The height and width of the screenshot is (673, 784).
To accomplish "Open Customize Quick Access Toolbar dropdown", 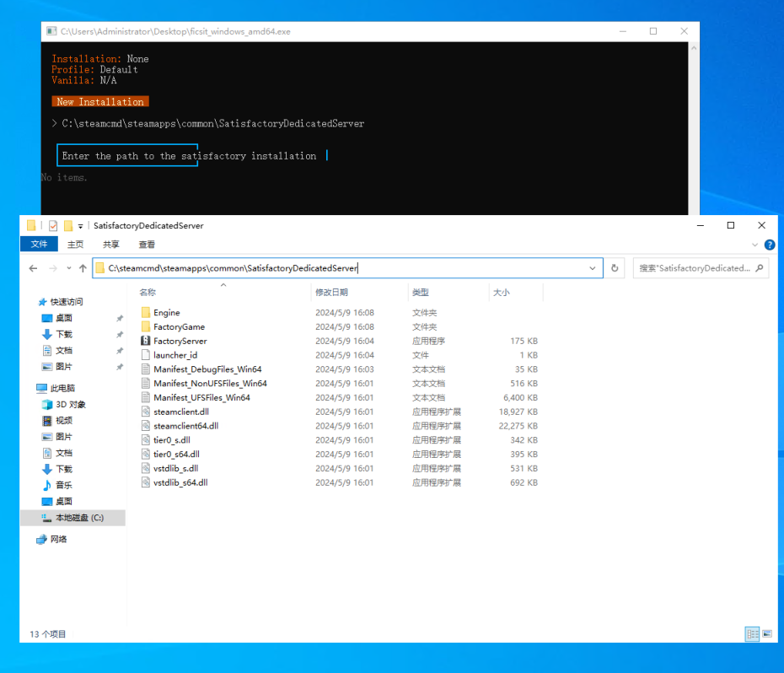I will (x=80, y=226).
